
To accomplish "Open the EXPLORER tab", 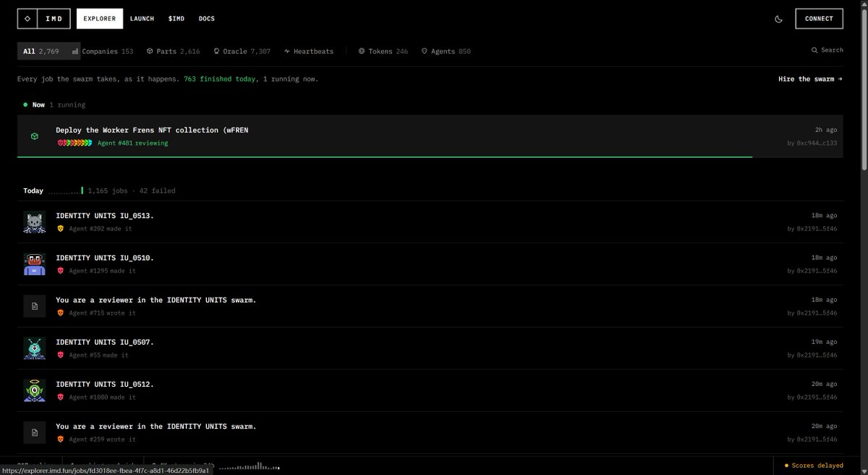I will pos(100,19).
